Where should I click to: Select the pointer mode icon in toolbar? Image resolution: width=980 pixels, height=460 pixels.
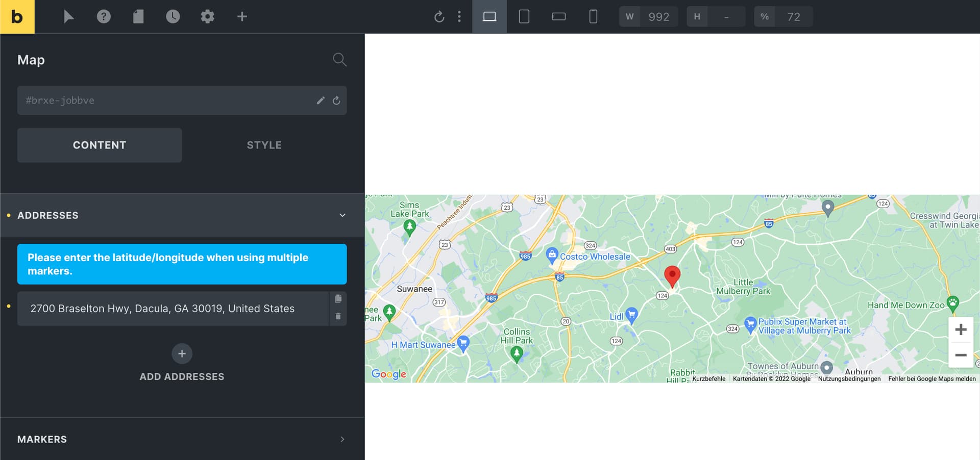tap(68, 17)
